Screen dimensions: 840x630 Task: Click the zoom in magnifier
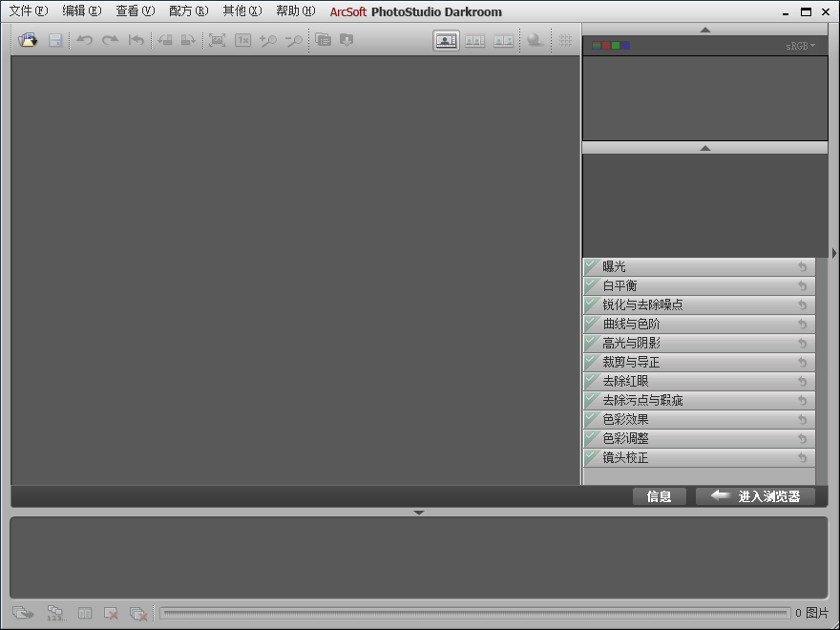pyautogui.click(x=268, y=40)
